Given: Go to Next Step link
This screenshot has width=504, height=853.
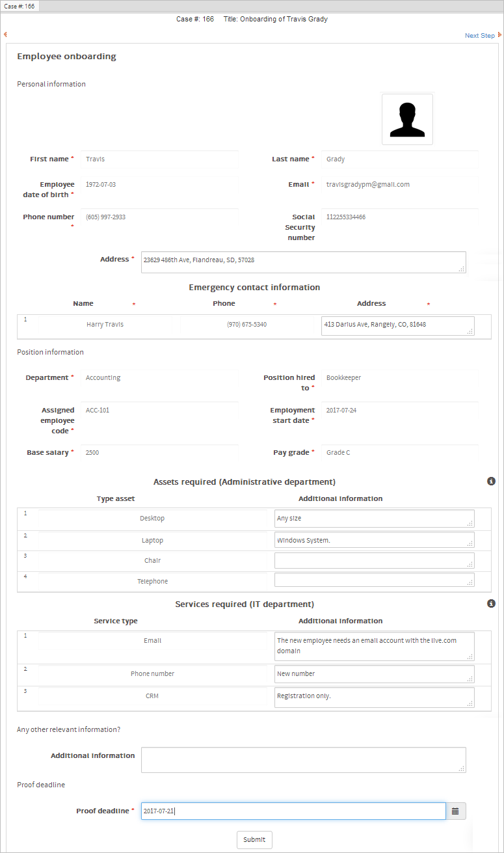Looking at the screenshot, I should [x=480, y=36].
